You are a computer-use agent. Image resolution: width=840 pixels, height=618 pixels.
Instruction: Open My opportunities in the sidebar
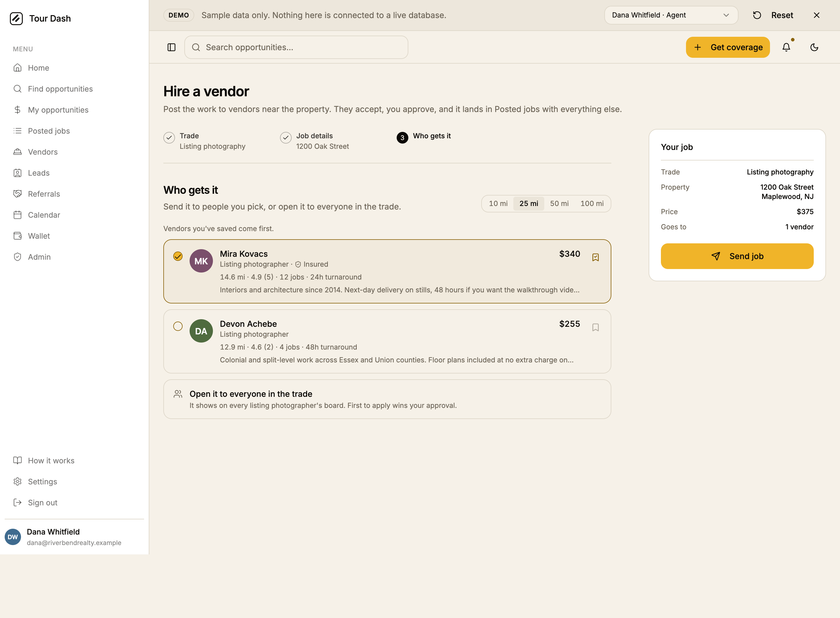coord(74,110)
